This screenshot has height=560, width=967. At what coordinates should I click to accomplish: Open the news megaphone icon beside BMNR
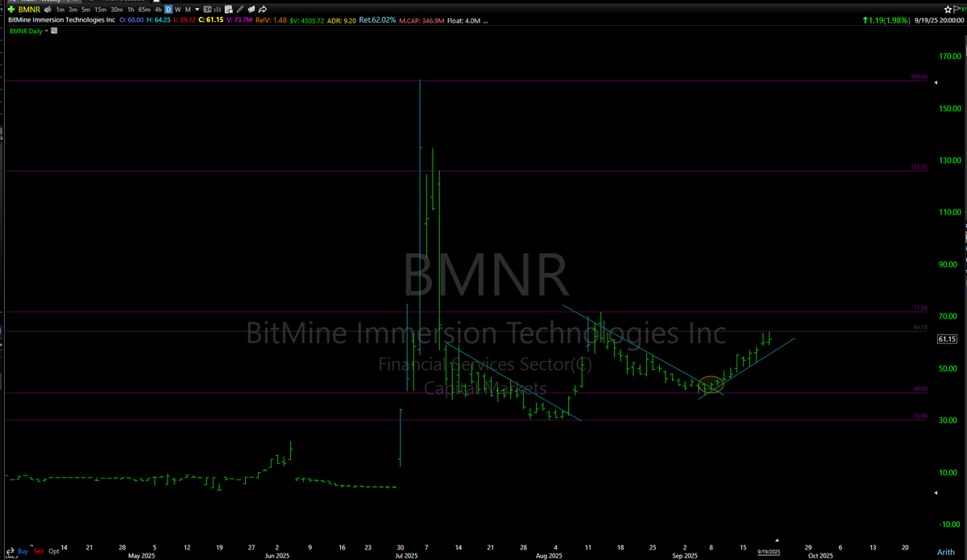tap(48, 10)
